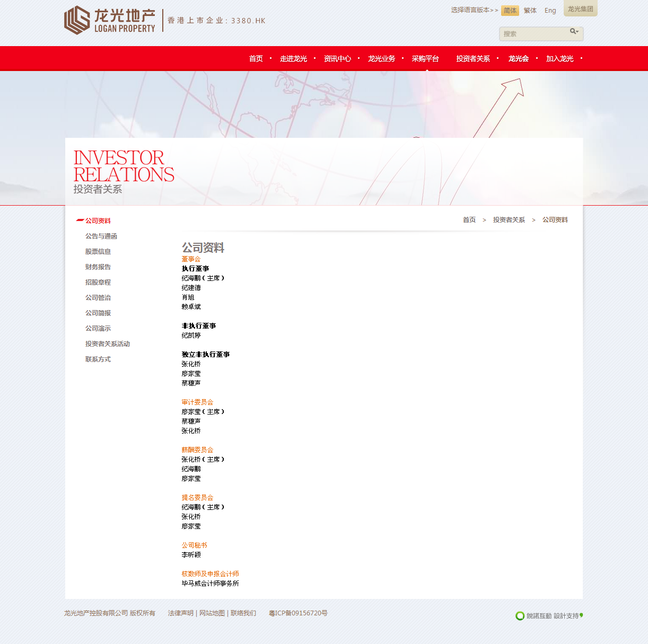Click the 核数师及申报会计师 heading
Screen dimensions: 648x644
(x=210, y=574)
